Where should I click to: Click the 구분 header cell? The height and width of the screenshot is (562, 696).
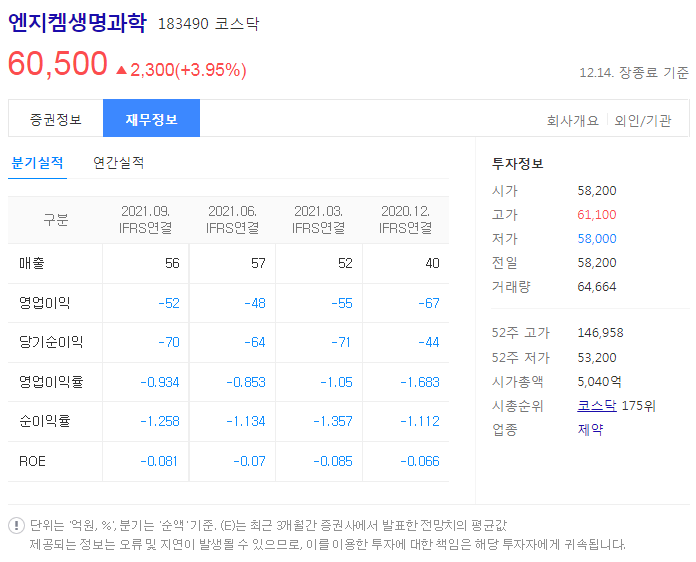(55, 219)
